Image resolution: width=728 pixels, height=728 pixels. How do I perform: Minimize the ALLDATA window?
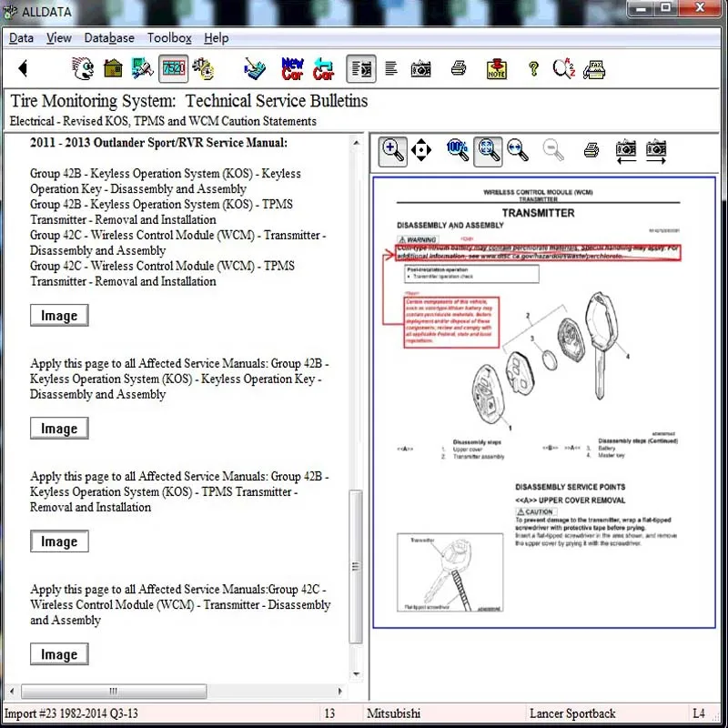pos(642,8)
